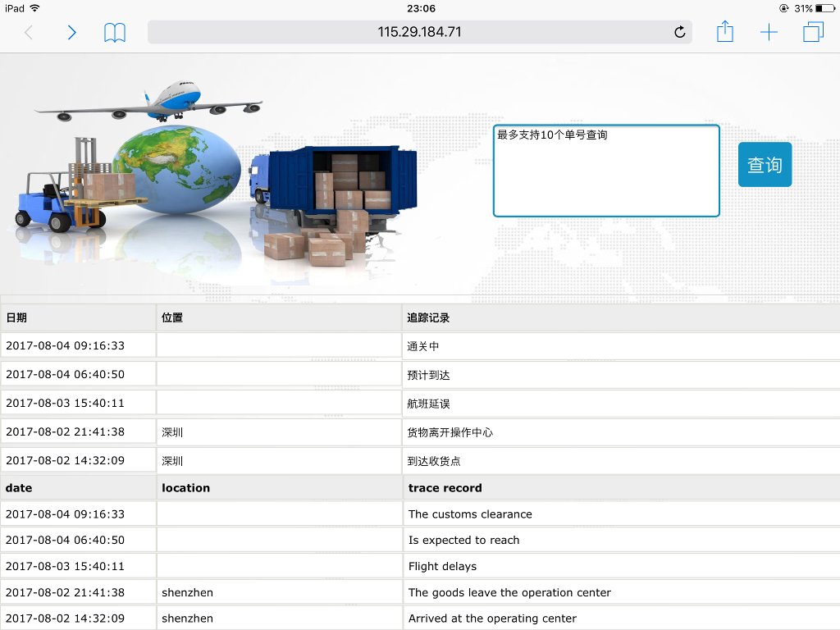Select The customs clearance record
840x630 pixels.
tap(470, 514)
